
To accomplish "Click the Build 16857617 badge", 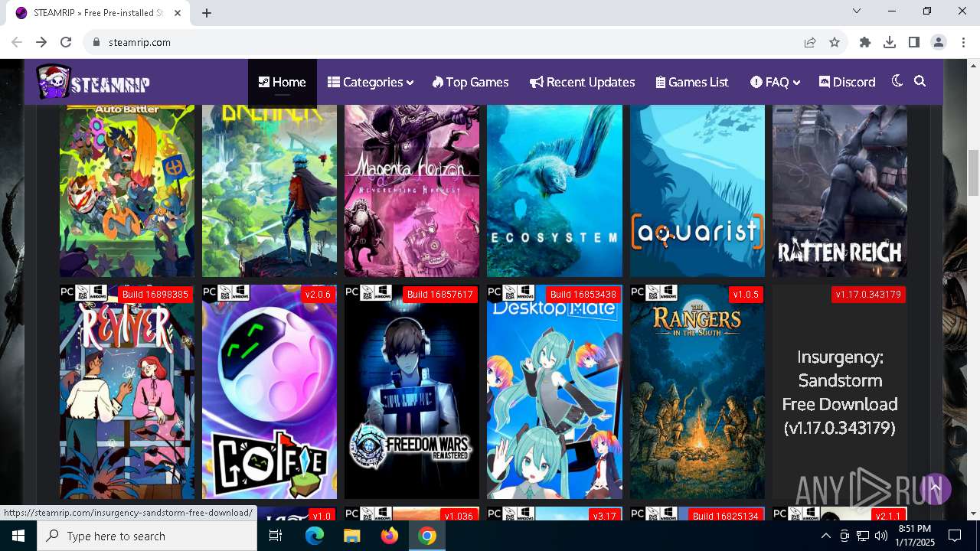I will click(440, 295).
